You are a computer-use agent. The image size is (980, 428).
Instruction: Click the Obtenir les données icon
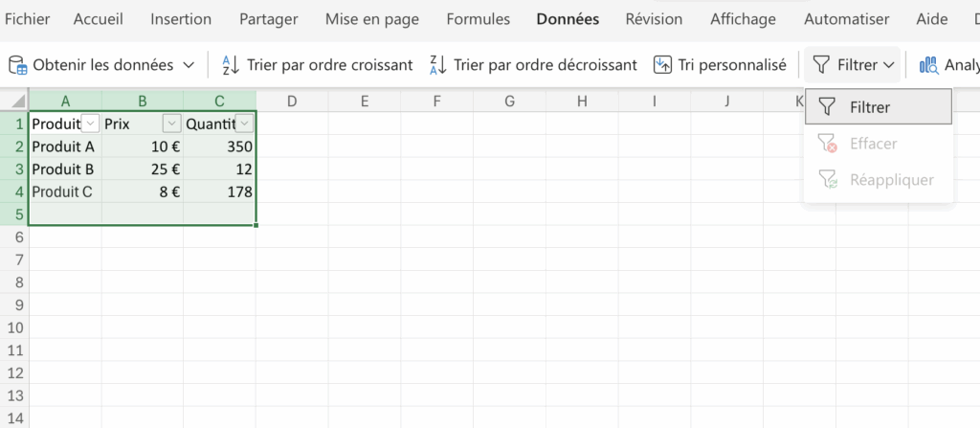[x=18, y=65]
